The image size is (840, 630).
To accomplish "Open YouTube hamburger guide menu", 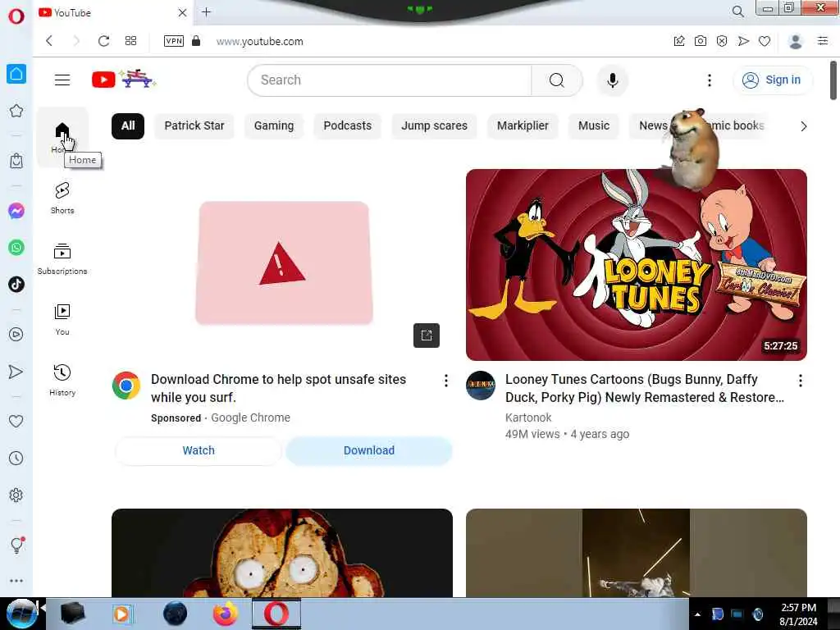I will [x=62, y=80].
